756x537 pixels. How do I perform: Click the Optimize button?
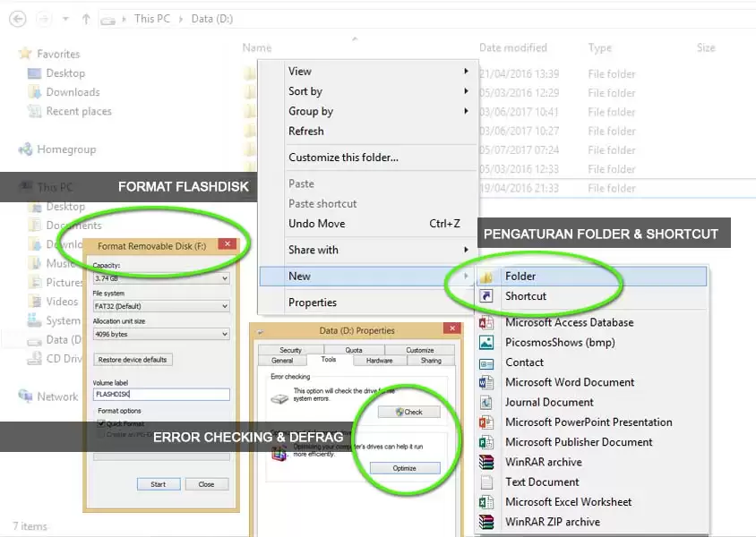405,468
